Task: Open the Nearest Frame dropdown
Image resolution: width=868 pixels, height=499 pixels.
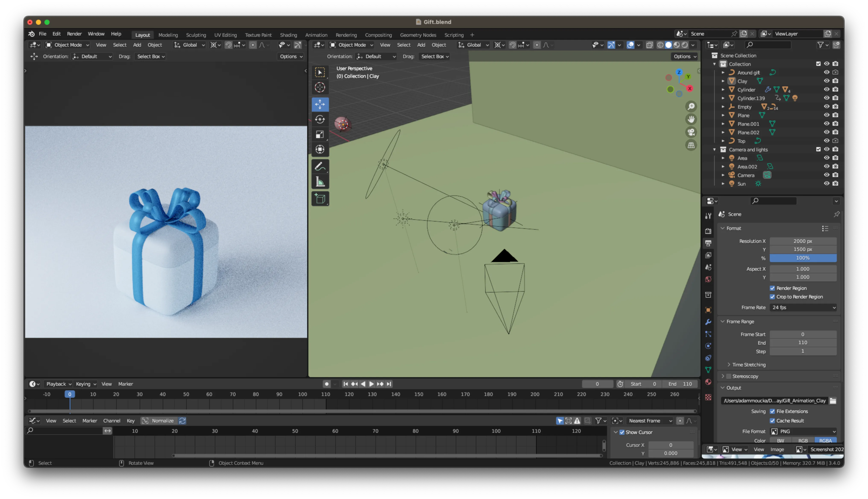Action: (x=650, y=421)
